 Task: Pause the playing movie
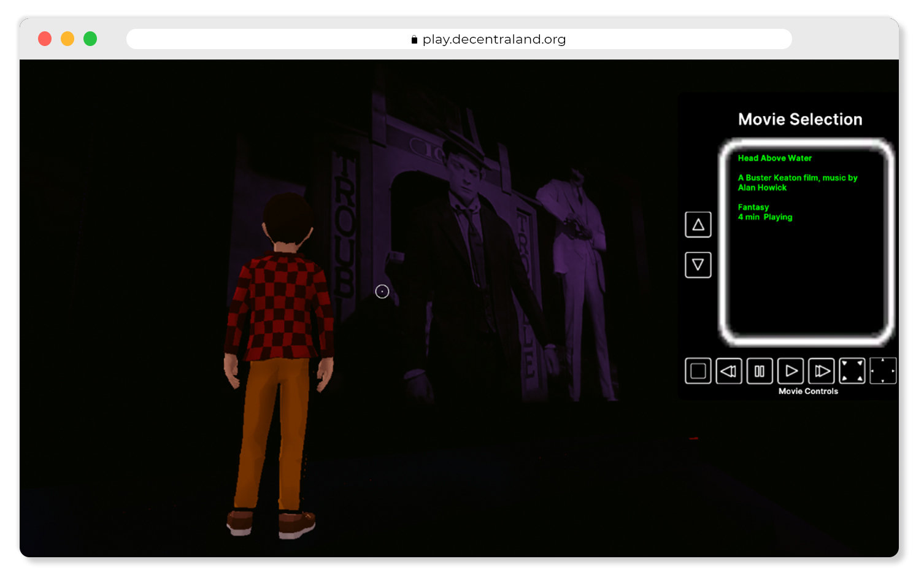pyautogui.click(x=760, y=371)
